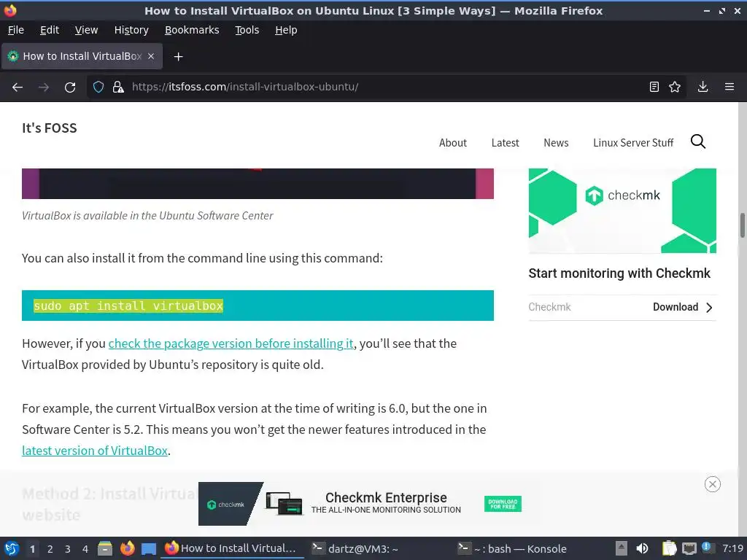Click the Ubuntu Software Center screenshot image
The width and height of the screenshot is (747, 560).
coord(258,183)
